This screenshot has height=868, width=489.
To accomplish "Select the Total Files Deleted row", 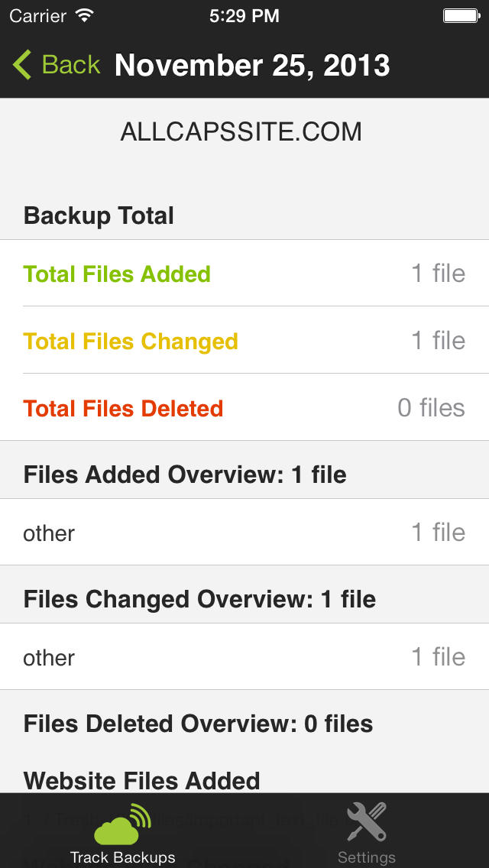I will pos(244,407).
